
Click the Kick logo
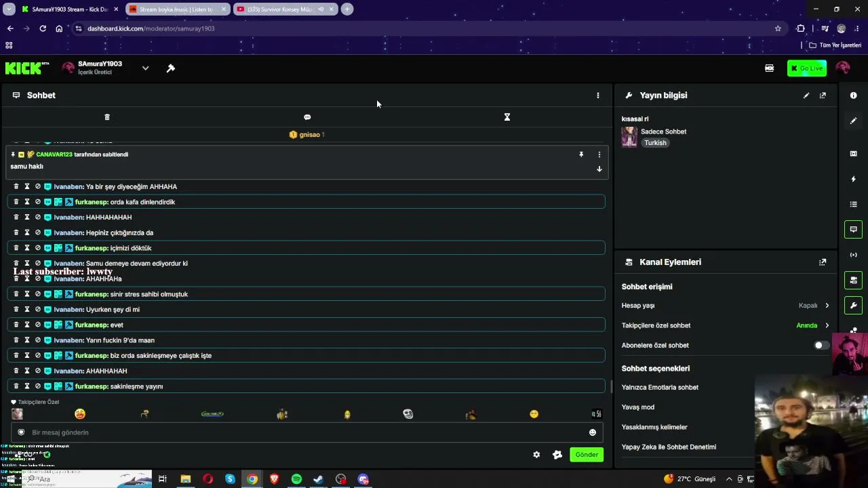27,68
